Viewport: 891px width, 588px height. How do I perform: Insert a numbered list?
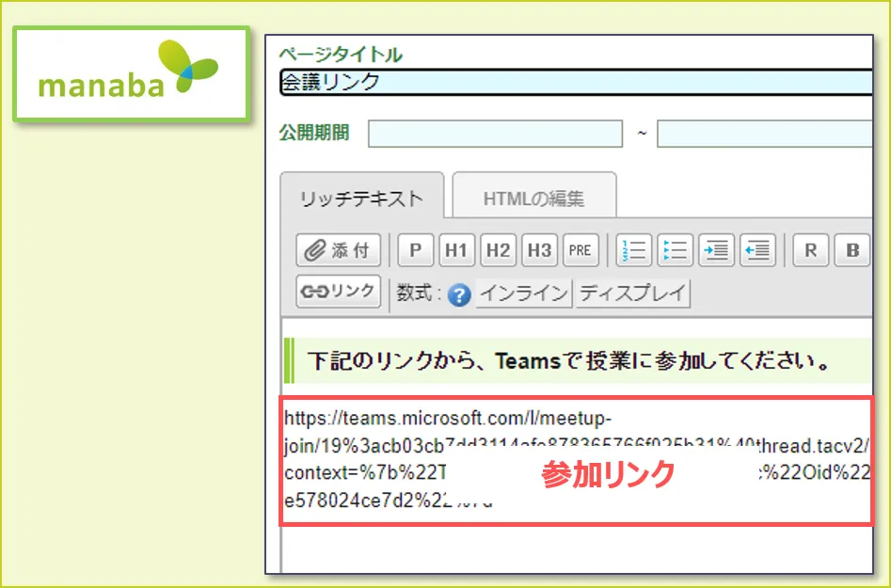(635, 250)
